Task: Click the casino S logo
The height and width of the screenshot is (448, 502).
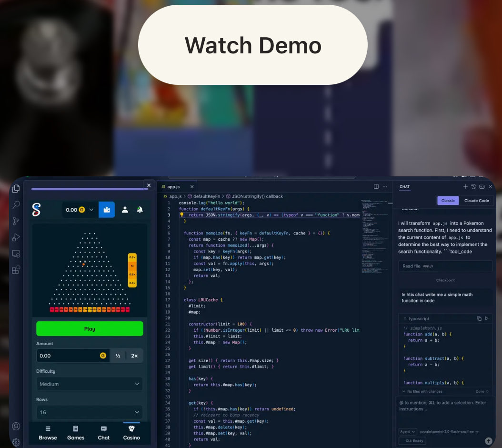Action: point(36,210)
